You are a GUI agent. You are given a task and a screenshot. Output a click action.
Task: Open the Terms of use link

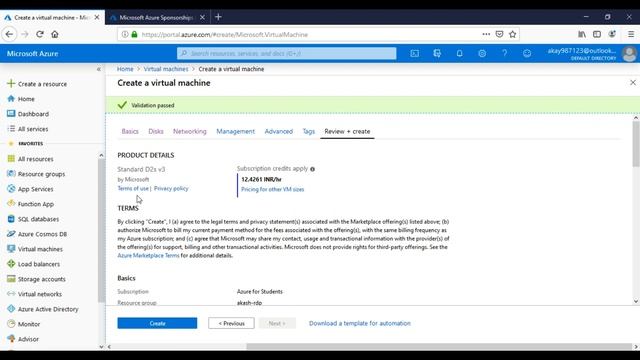[133, 189]
